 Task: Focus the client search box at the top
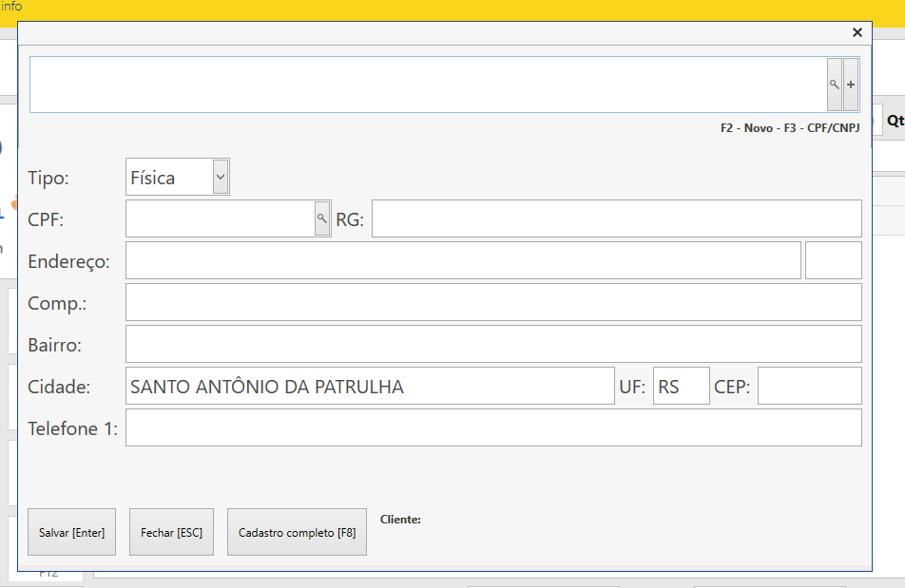coord(428,85)
